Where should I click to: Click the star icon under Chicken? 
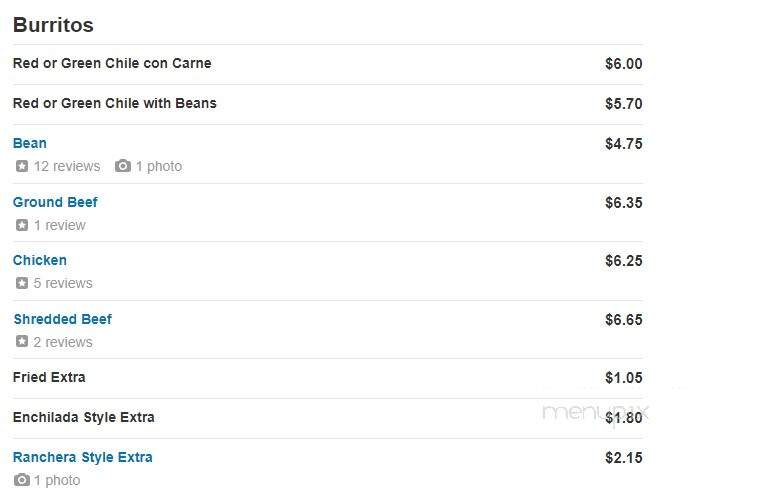click(22, 283)
